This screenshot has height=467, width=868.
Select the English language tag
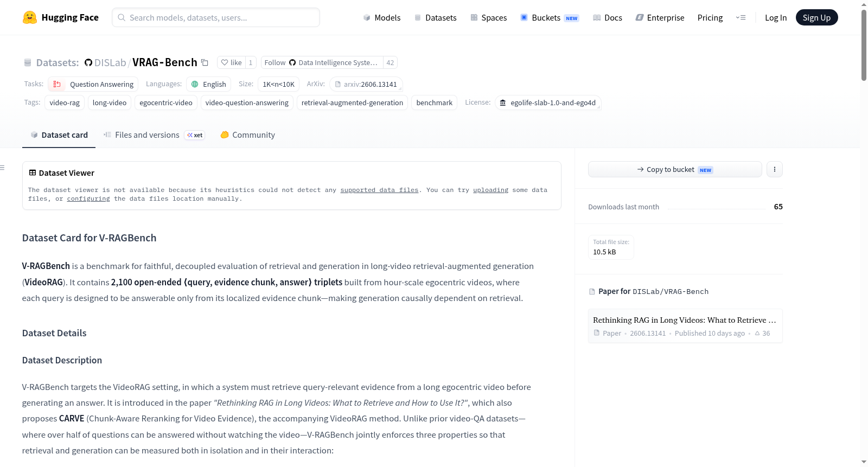pyautogui.click(x=209, y=84)
